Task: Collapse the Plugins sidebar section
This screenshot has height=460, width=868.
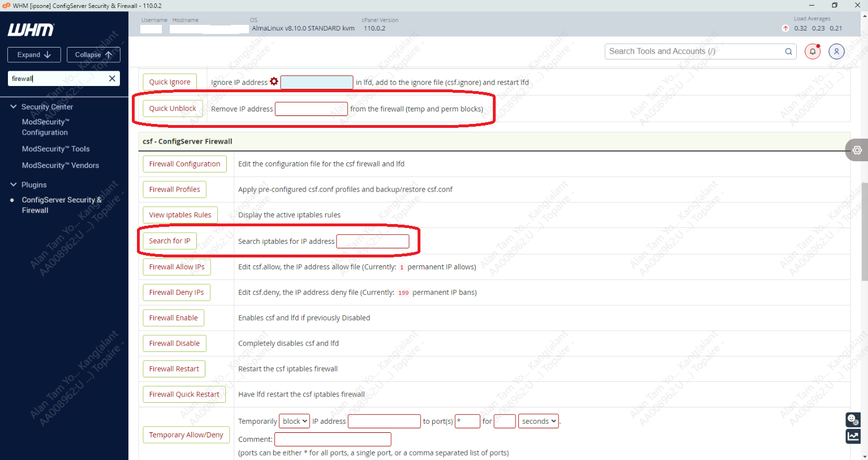Action: click(x=14, y=184)
